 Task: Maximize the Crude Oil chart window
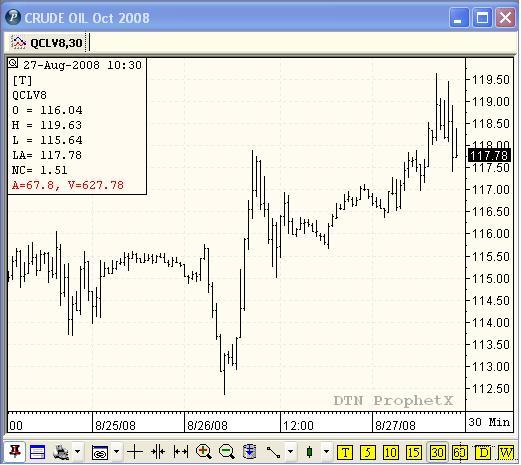[x=482, y=17]
